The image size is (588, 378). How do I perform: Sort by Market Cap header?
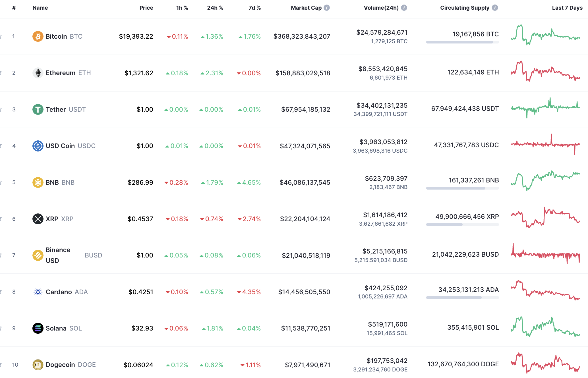tap(306, 8)
